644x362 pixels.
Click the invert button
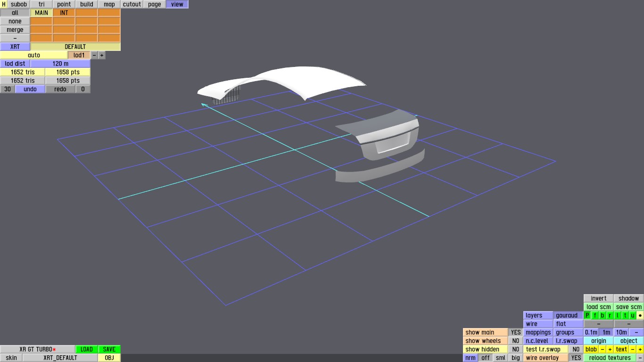pos(599,298)
